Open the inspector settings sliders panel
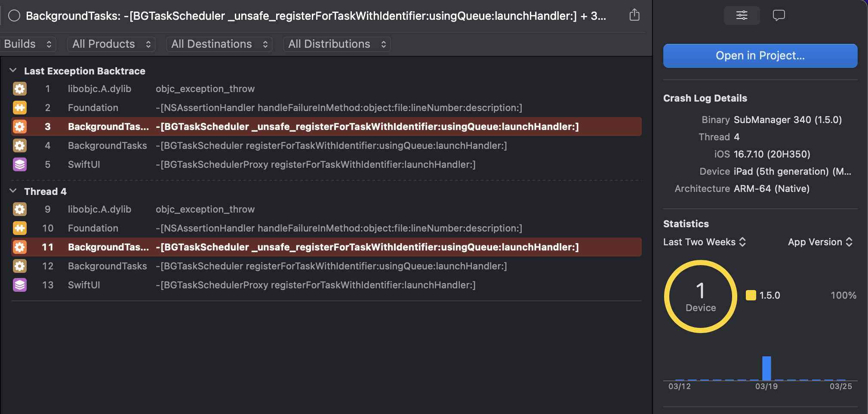 [x=742, y=15]
